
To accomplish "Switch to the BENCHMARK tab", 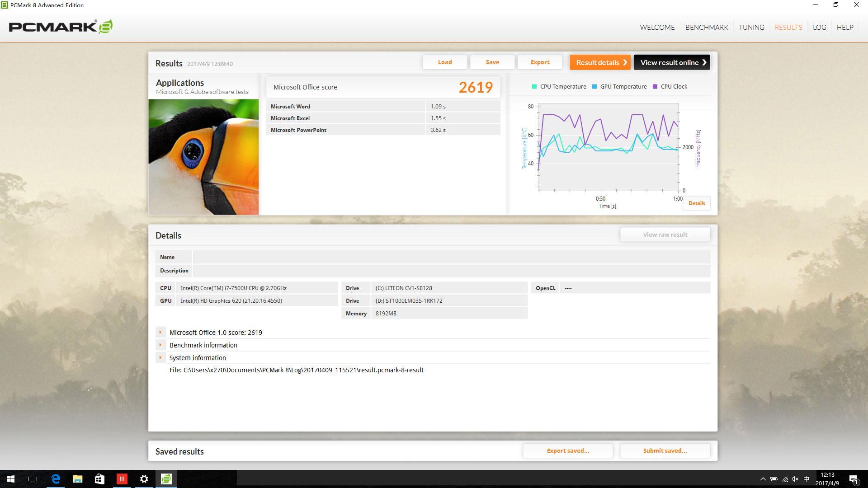I will [x=707, y=27].
